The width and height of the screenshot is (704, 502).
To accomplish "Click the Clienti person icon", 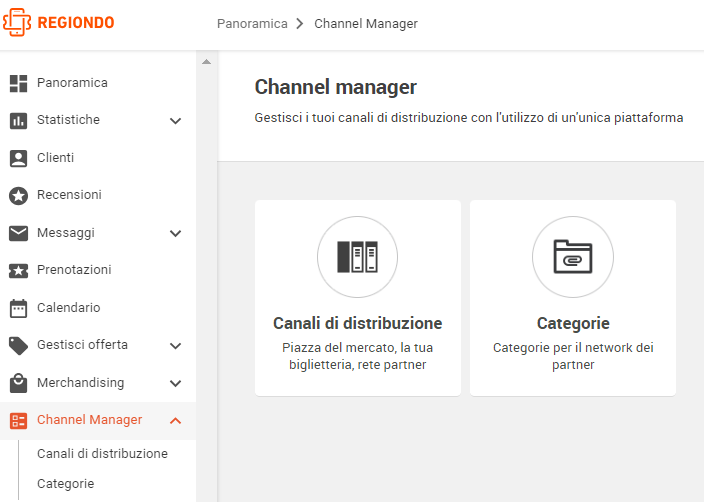I will (18, 159).
